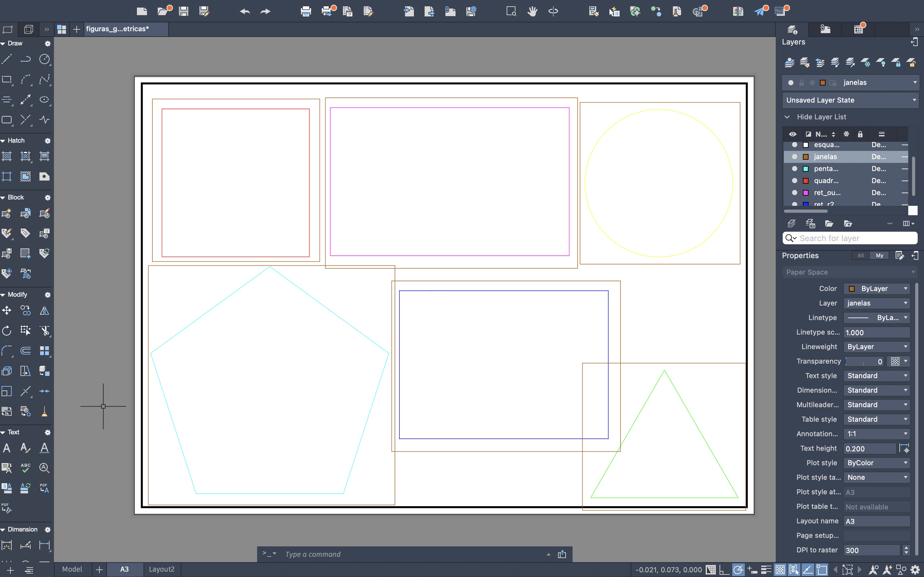Click the Search for layer field
Image resolution: width=924 pixels, height=577 pixels.
pos(854,238)
